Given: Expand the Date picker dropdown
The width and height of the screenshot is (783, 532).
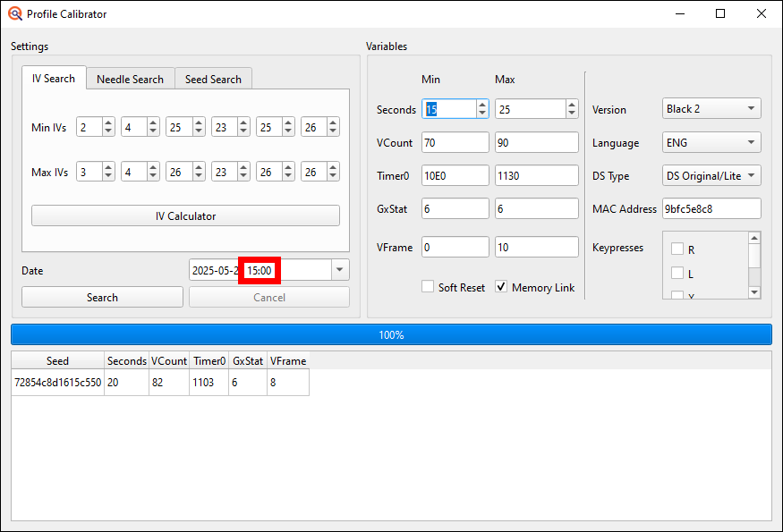Looking at the screenshot, I should [339, 269].
